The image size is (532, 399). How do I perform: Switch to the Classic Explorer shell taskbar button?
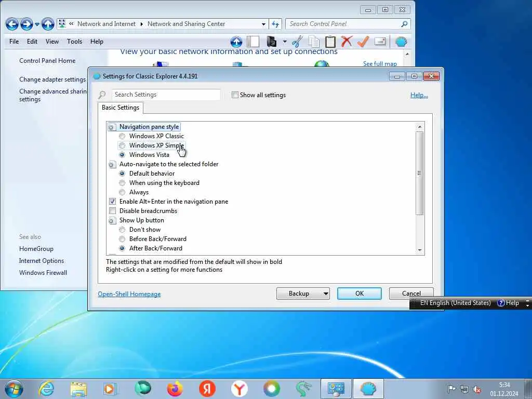point(368,389)
